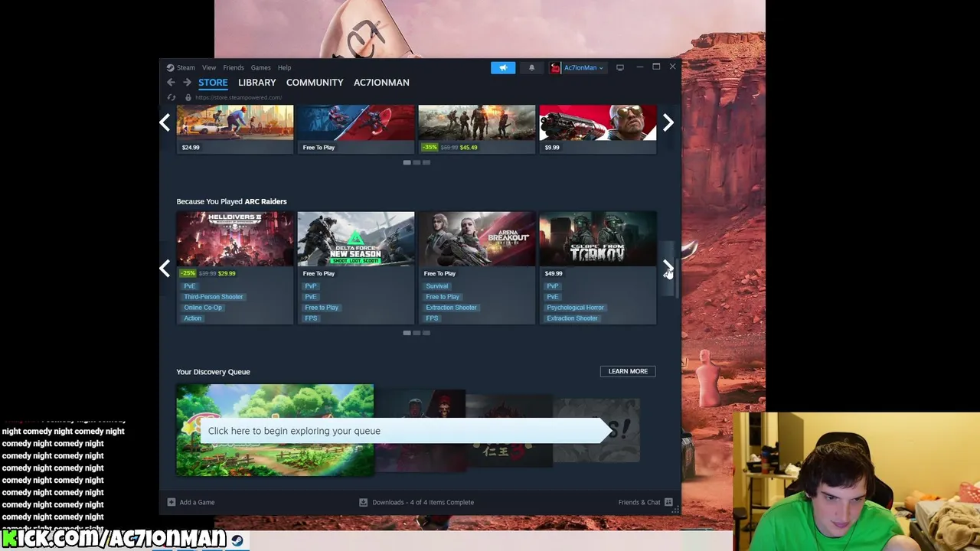Open the top carousel Free To Play thumbnail

tap(356, 122)
